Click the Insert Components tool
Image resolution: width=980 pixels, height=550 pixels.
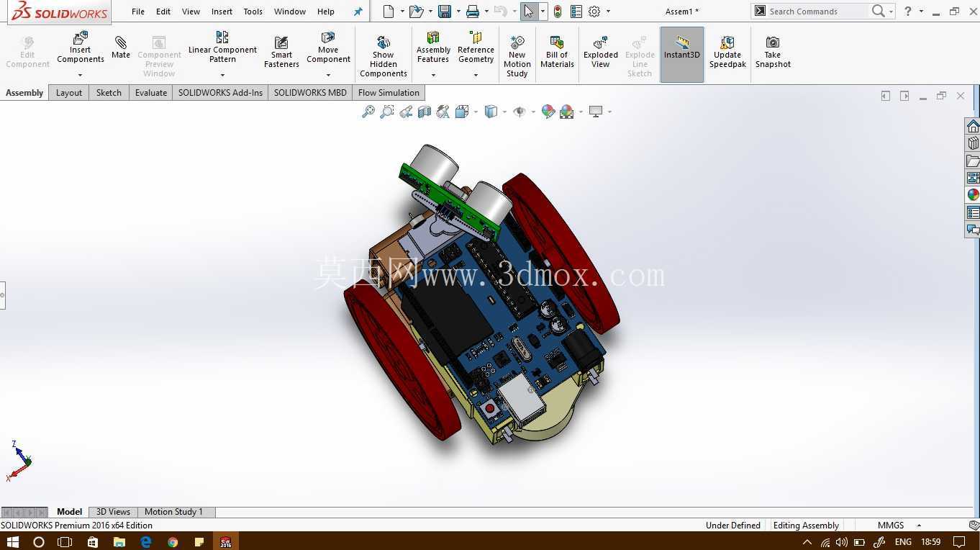pos(81,48)
